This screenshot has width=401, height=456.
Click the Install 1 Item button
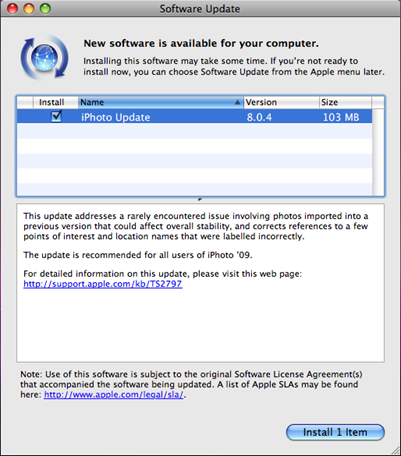[335, 432]
